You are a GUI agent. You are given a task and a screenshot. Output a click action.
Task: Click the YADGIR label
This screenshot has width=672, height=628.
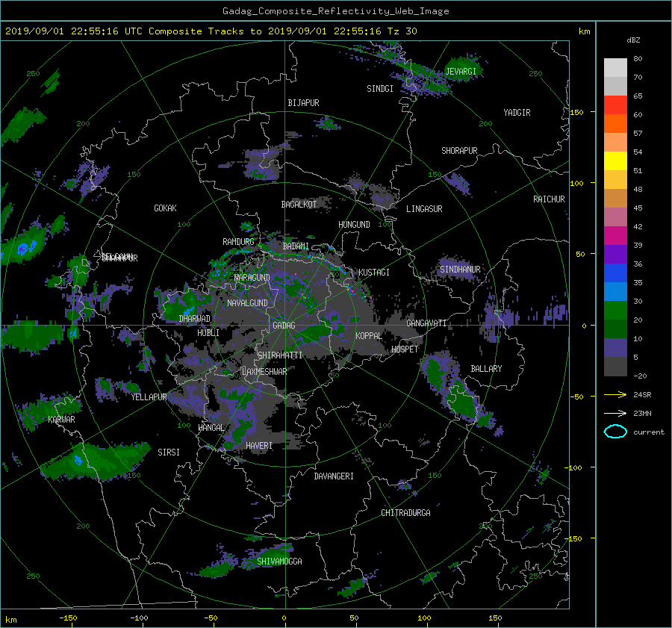point(517,113)
